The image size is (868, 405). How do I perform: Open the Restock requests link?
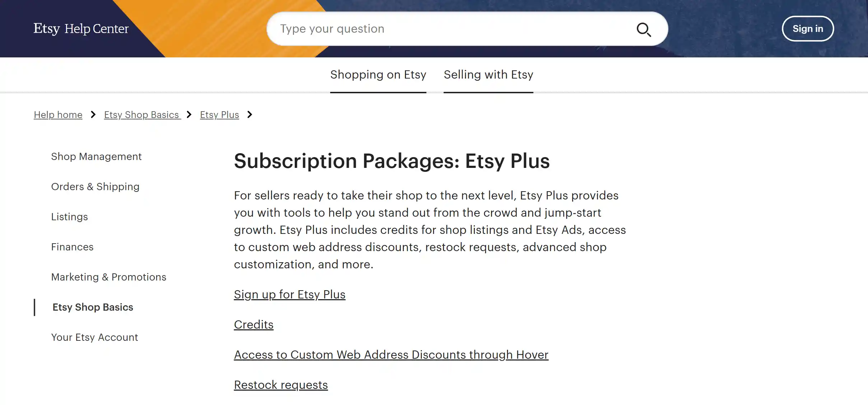click(281, 385)
